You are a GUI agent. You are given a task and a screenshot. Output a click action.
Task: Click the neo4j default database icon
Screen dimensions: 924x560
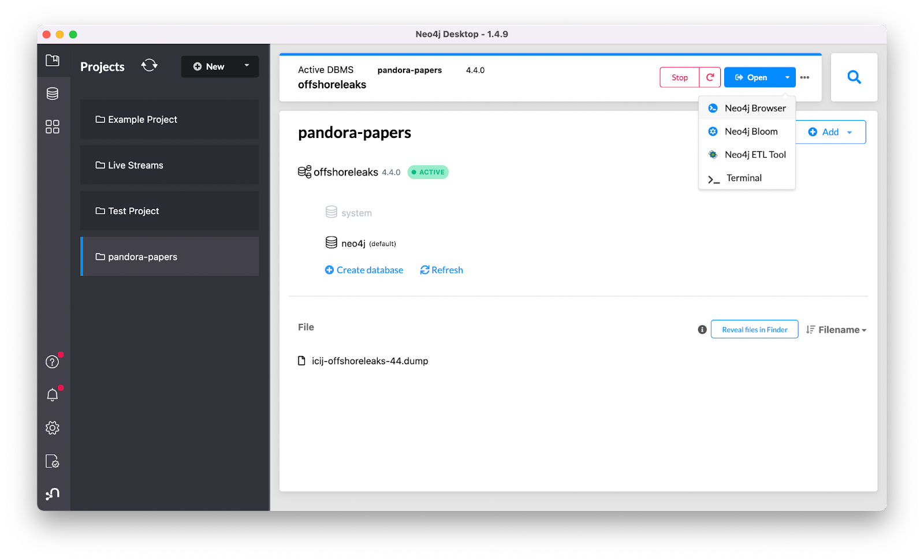point(331,242)
